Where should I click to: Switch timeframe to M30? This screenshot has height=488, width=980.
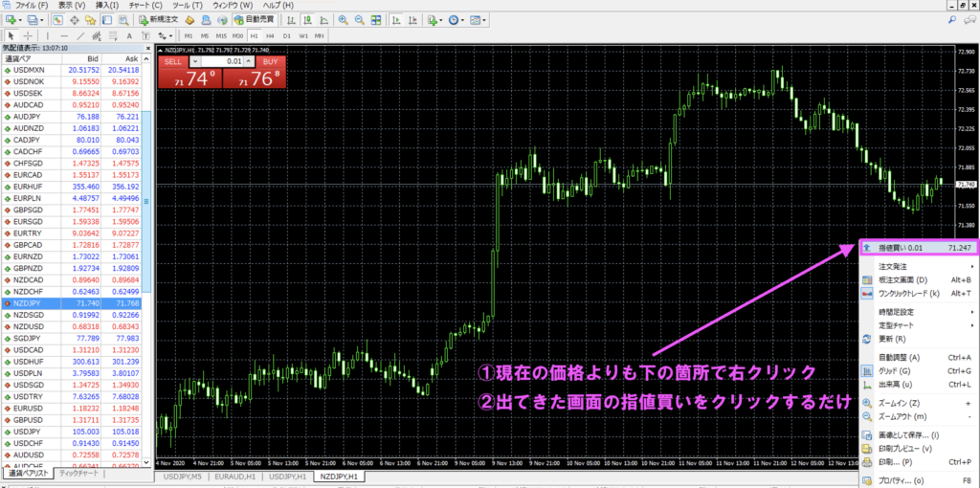pyautogui.click(x=237, y=35)
